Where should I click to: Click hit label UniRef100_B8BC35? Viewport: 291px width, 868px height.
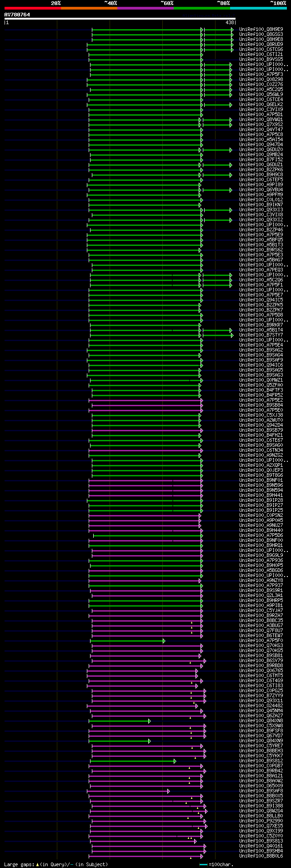[261, 620]
